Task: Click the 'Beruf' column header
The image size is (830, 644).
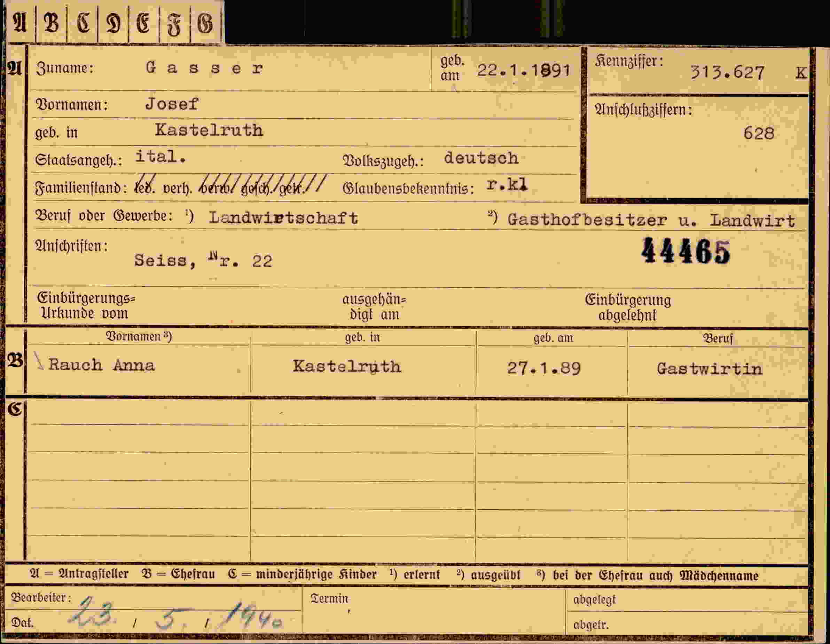Action: 718,338
